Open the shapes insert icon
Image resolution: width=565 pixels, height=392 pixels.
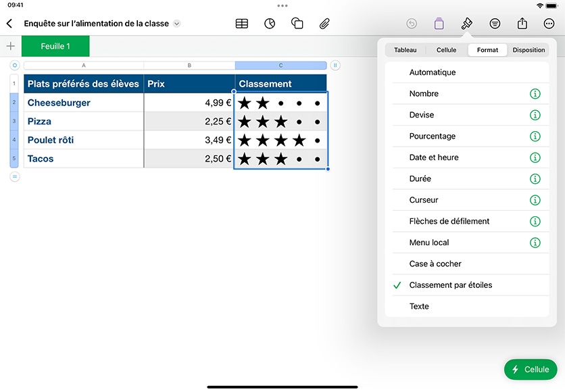[297, 24]
